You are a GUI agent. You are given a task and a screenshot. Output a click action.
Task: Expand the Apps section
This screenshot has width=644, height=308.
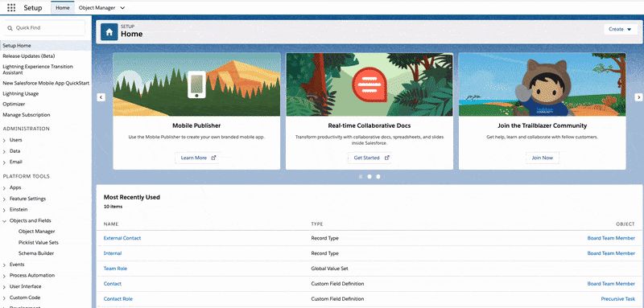(x=5, y=188)
